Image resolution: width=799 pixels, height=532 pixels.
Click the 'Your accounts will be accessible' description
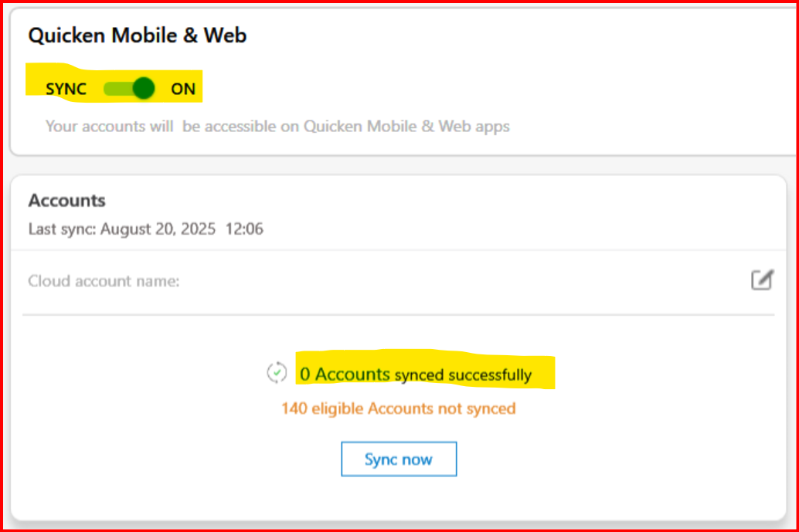[x=277, y=127]
